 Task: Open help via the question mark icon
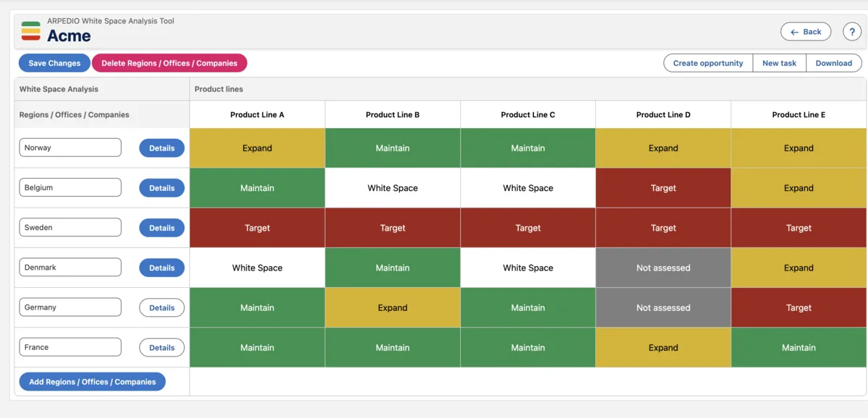click(852, 31)
